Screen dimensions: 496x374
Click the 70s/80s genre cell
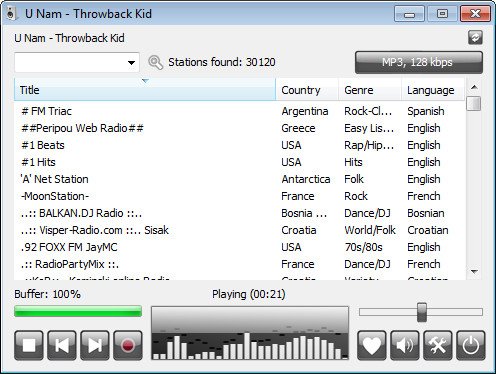click(x=363, y=247)
